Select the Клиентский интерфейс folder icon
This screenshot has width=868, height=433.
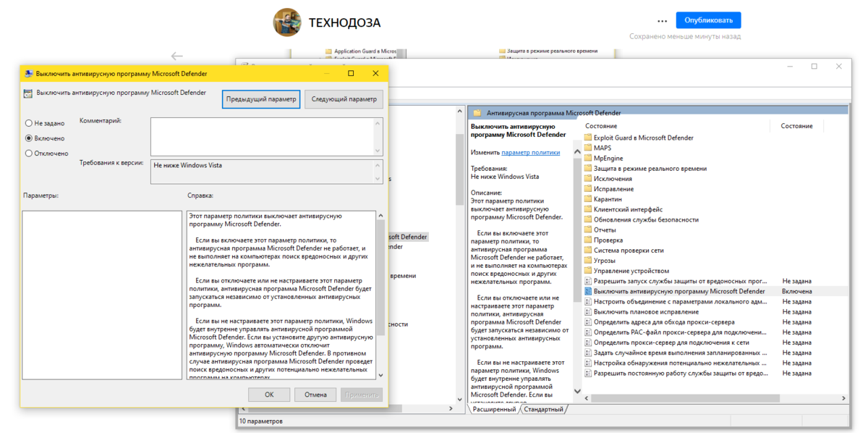[x=588, y=209]
